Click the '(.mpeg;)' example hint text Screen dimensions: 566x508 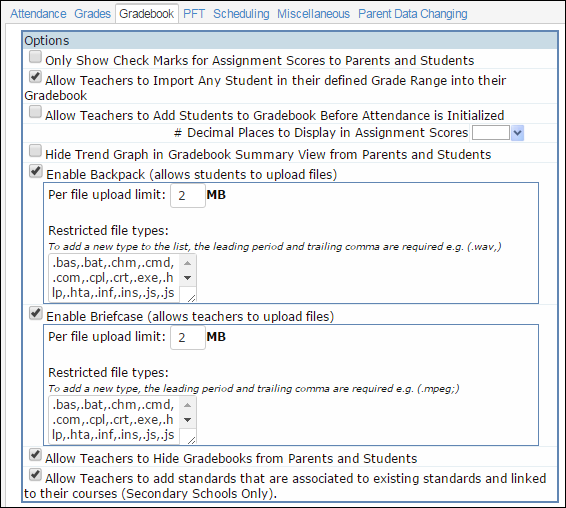[438, 388]
